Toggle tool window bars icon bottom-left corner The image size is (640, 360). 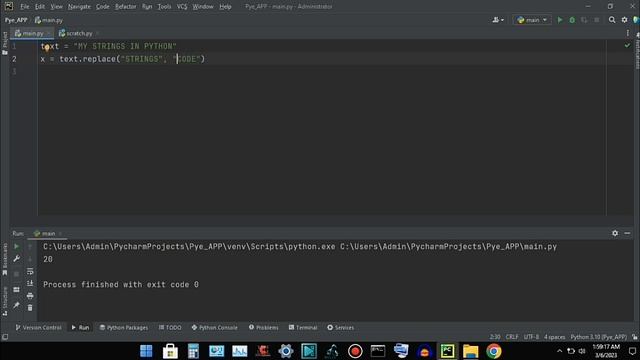coord(5,337)
